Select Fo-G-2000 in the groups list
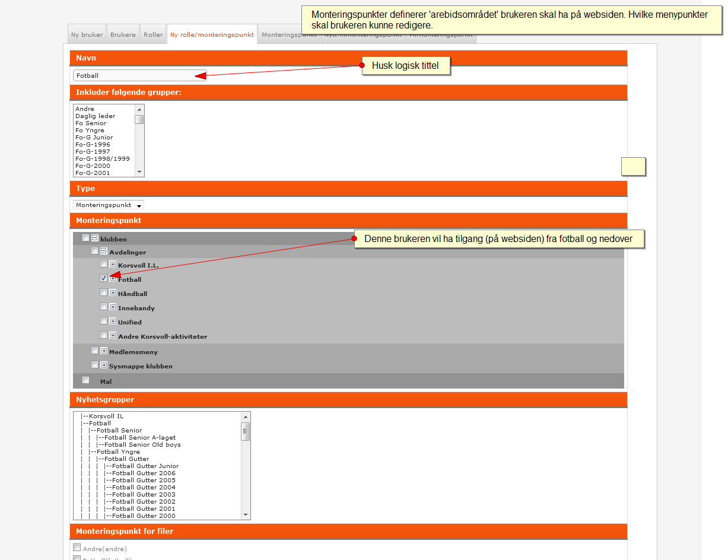Image resolution: width=728 pixels, height=560 pixels. (x=93, y=166)
